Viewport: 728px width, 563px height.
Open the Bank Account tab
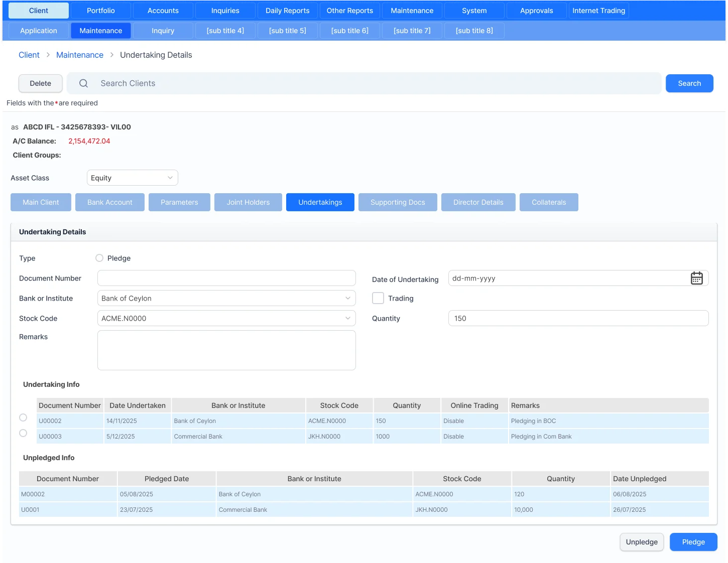click(x=110, y=202)
